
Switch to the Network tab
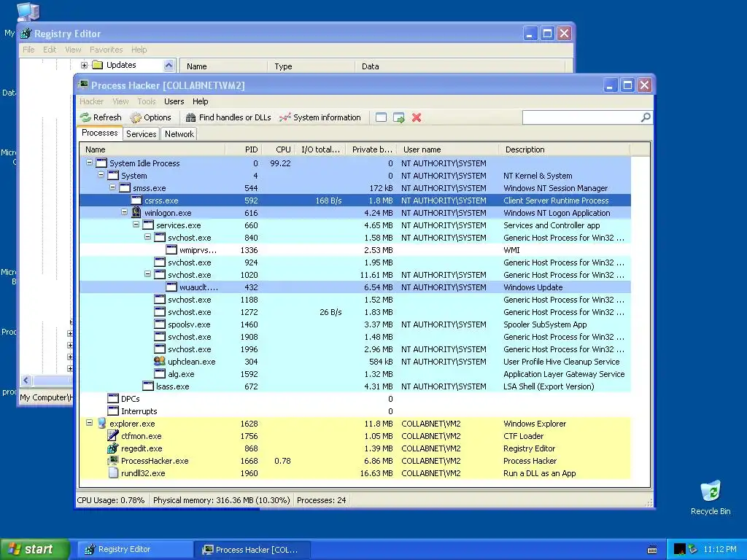(x=179, y=134)
